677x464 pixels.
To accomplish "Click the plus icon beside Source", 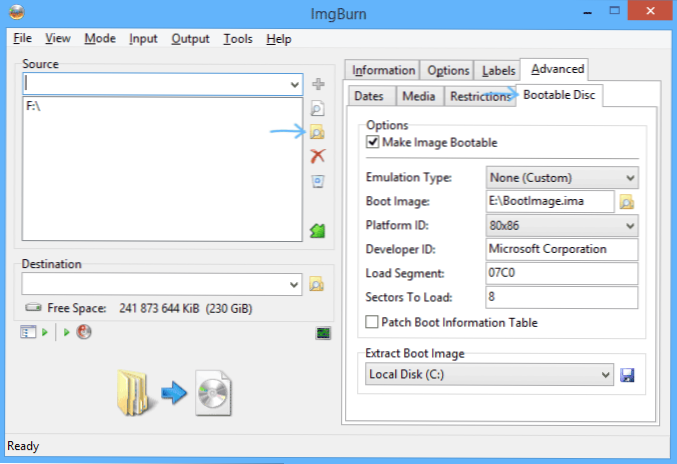I will 318,84.
